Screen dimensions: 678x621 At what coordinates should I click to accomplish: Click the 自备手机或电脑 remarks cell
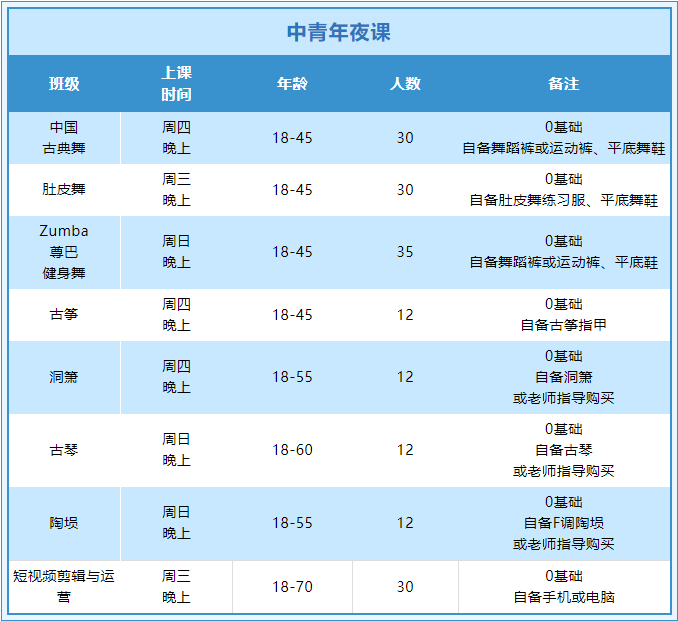[563, 587]
